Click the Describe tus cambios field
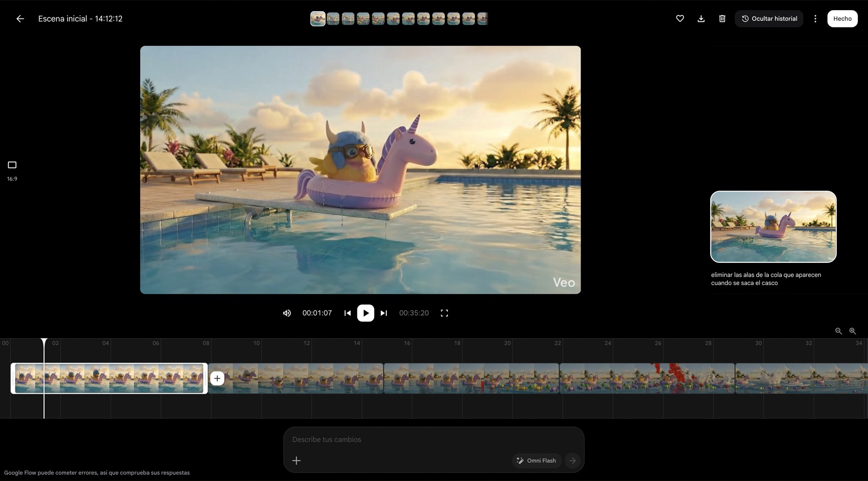Viewport: 868px width, 481px height. pos(434,440)
